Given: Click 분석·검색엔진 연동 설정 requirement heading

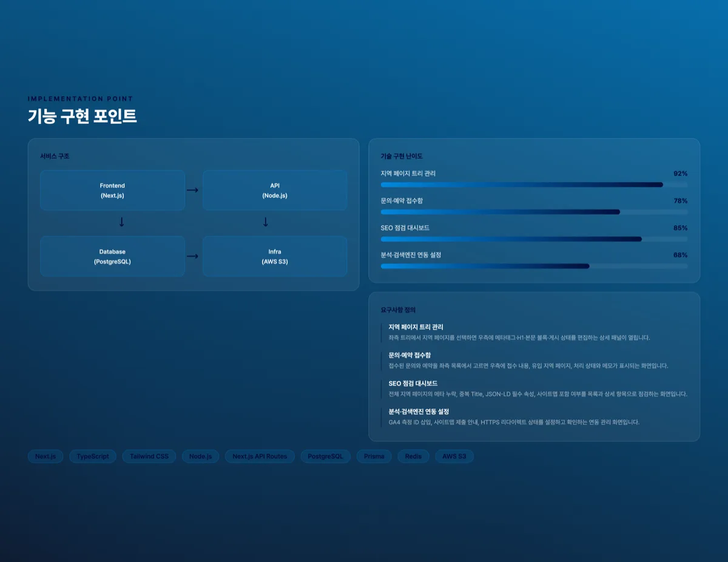Looking at the screenshot, I should 419,411.
